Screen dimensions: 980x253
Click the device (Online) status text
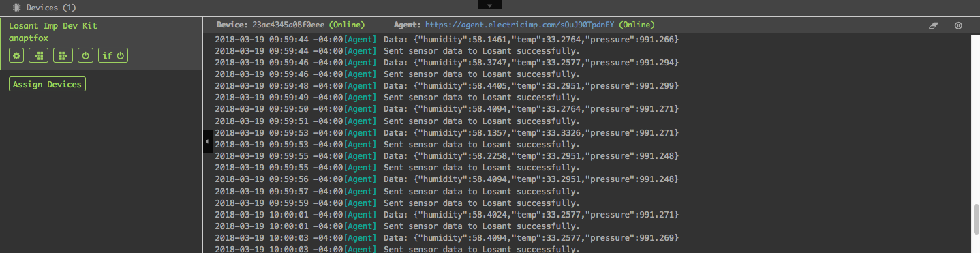point(347,25)
